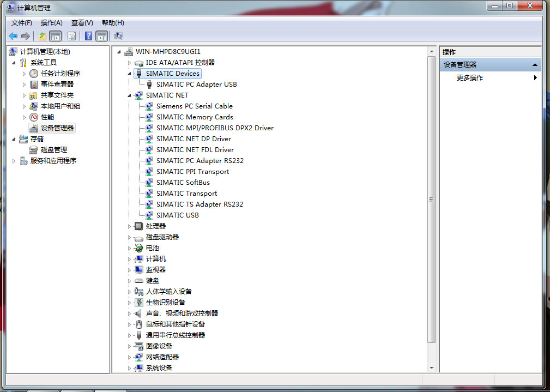Select the Siemens PC Serial Cable device
550x392 pixels.
click(194, 106)
